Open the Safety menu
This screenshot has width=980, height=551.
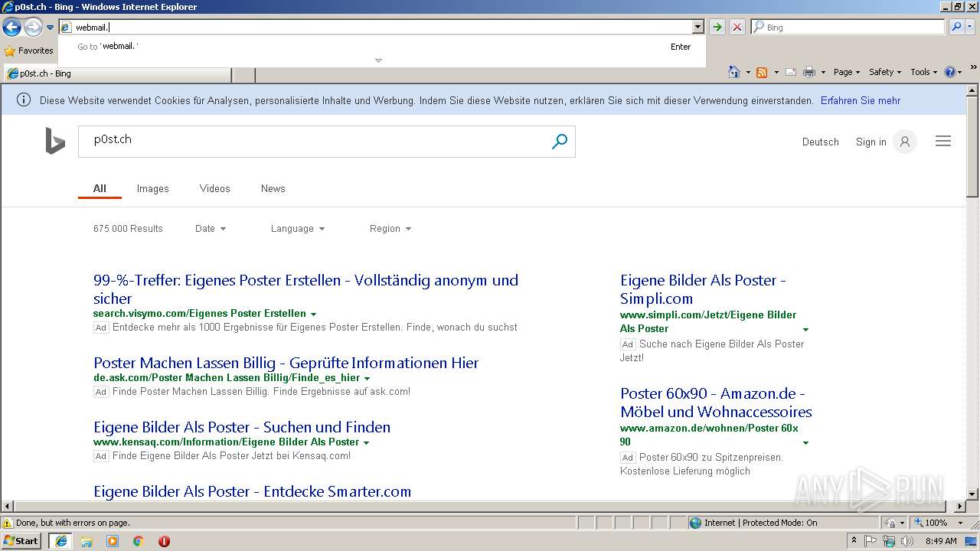pos(885,72)
